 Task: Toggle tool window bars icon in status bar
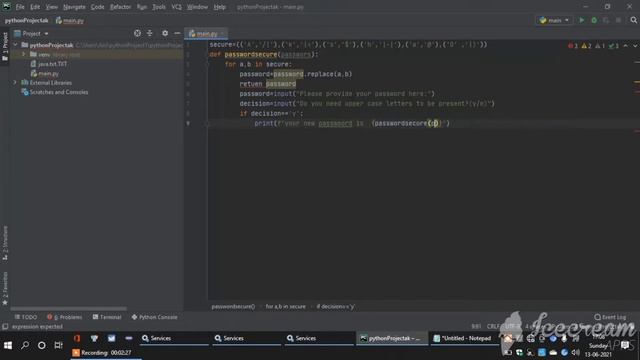pos(5,327)
